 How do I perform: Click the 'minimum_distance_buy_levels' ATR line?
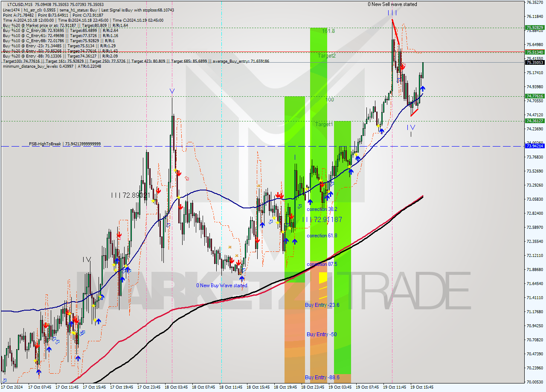(52, 66)
